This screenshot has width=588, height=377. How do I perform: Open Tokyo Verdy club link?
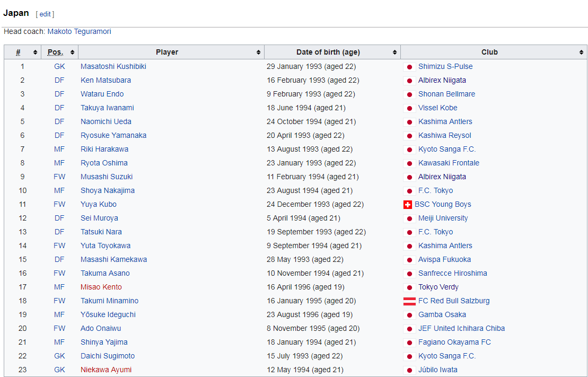pos(438,287)
